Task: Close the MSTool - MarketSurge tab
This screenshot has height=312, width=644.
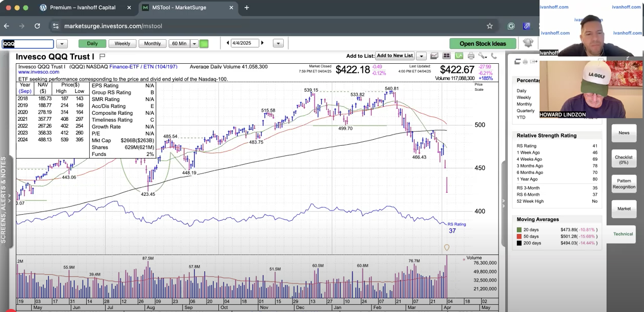Action: point(231,8)
